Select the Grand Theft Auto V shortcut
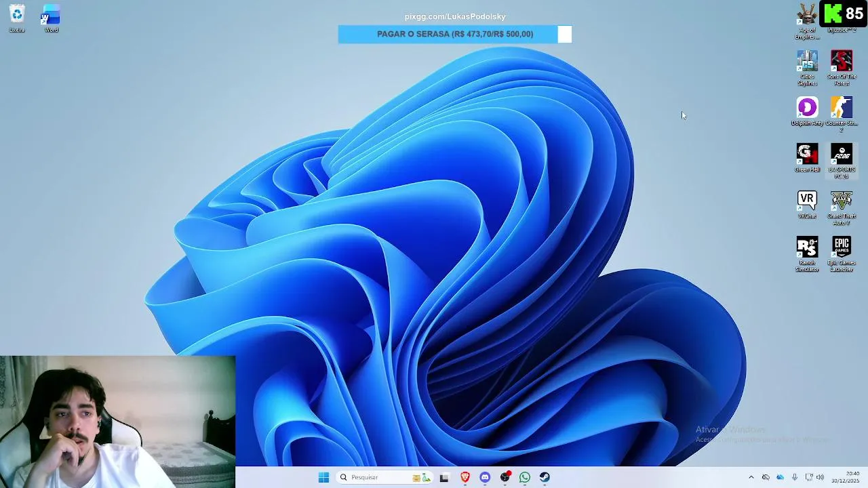 842,208
